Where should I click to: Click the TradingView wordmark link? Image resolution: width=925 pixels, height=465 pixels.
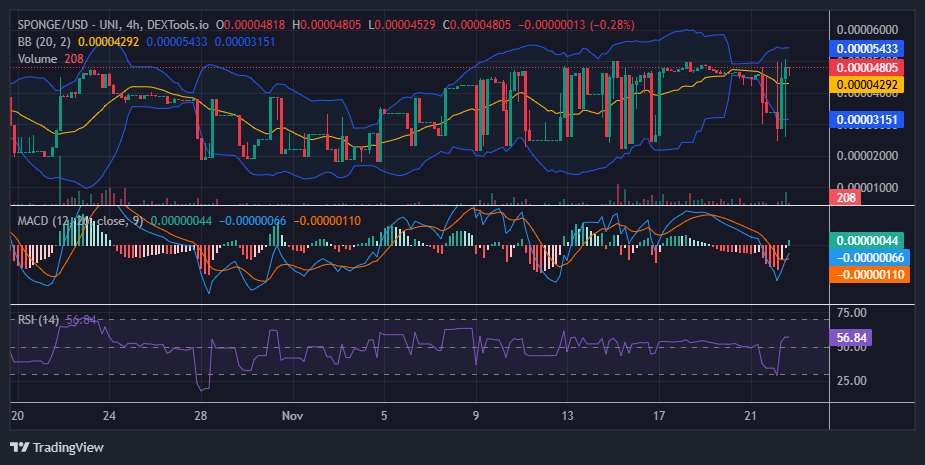click(68, 447)
